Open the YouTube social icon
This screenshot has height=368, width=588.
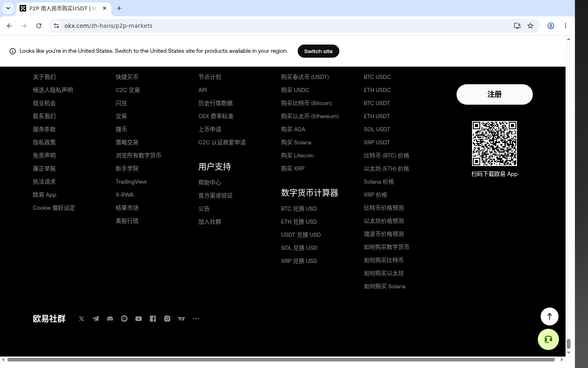tap(139, 319)
